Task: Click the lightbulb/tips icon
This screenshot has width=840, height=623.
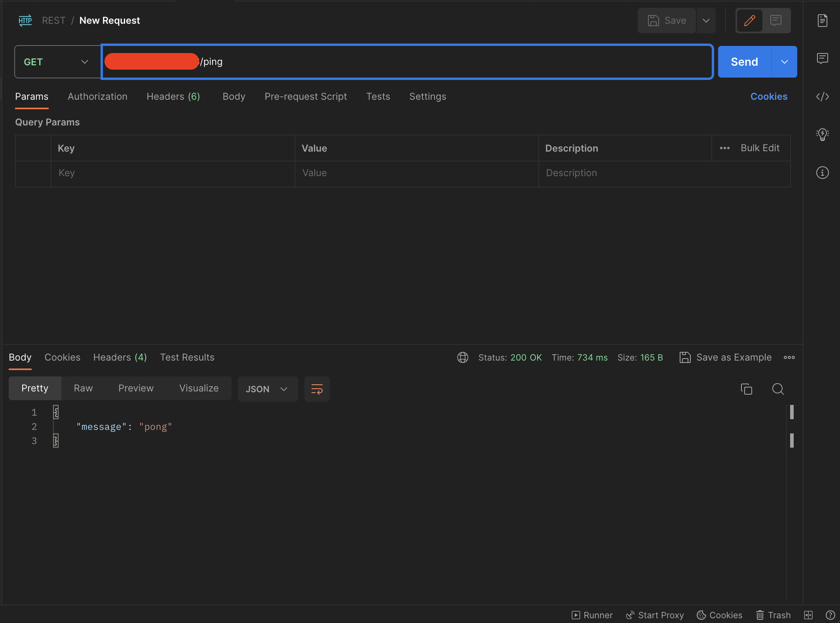Action: (822, 133)
